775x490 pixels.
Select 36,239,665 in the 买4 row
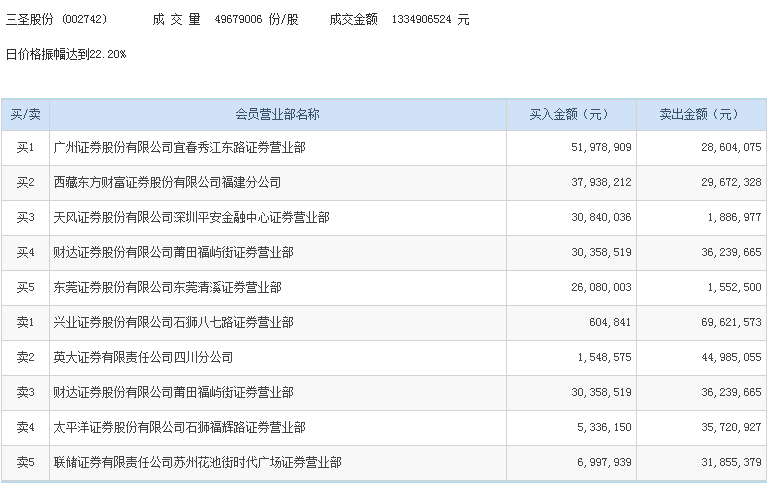pyautogui.click(x=731, y=253)
